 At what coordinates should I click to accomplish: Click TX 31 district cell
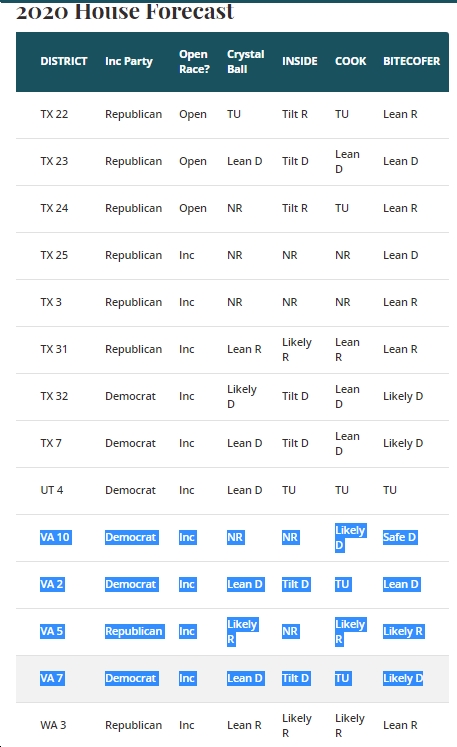(54, 349)
